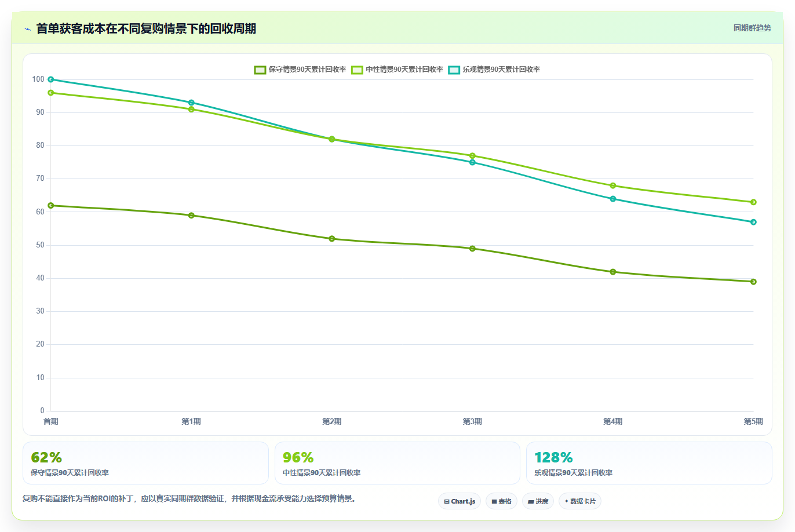Image resolution: width=795 pixels, height=532 pixels.
Task: Toggle the 乐观情景90天累计回收率 legend item
Action: click(494, 70)
